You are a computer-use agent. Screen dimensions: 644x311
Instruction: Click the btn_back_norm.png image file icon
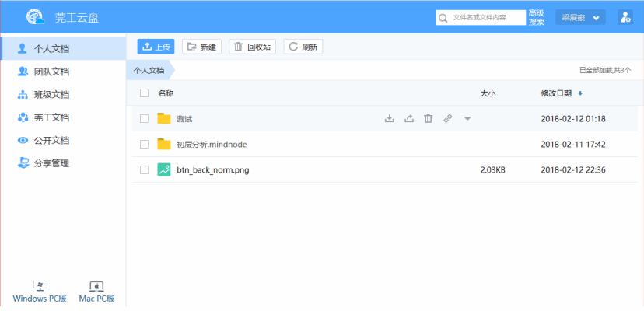coord(164,169)
